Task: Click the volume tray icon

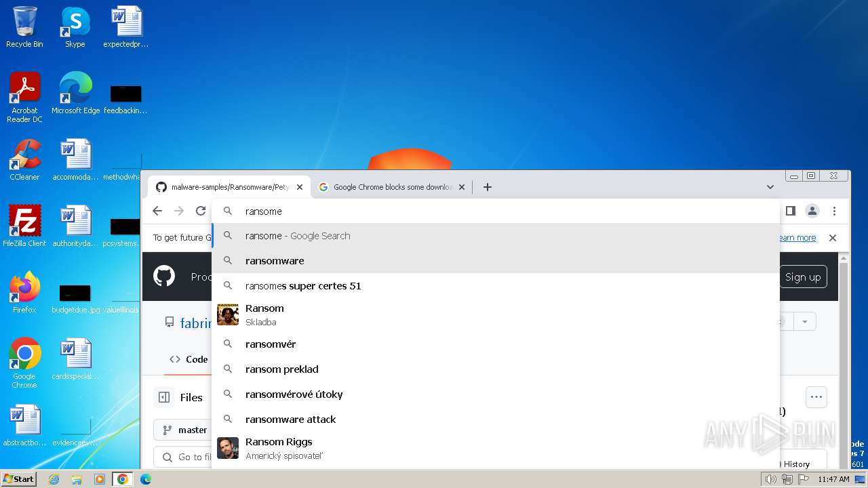Action: [x=770, y=479]
